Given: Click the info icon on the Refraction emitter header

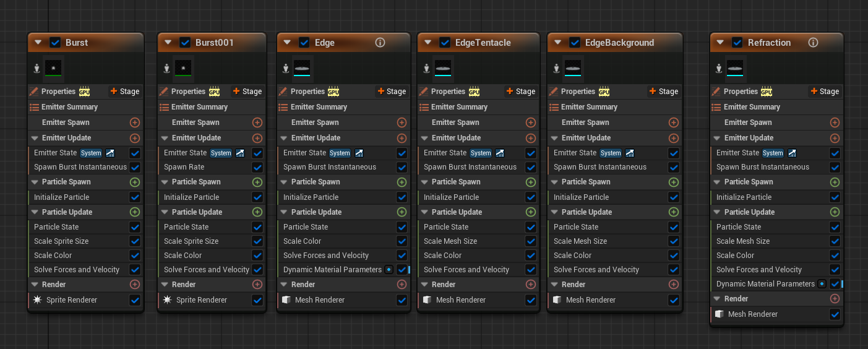Looking at the screenshot, I should point(814,43).
